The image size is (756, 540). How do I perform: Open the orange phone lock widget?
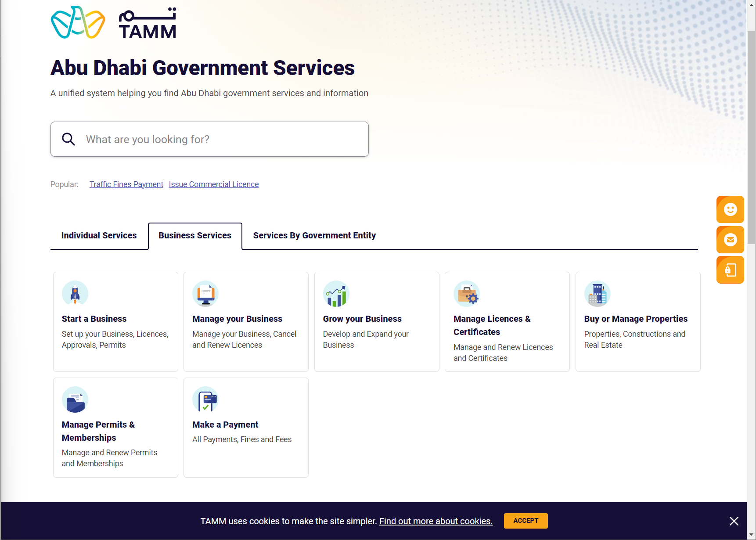tap(730, 270)
